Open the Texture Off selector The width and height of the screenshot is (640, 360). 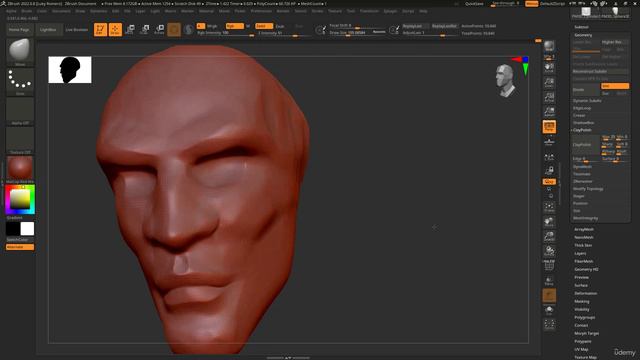[x=20, y=140]
